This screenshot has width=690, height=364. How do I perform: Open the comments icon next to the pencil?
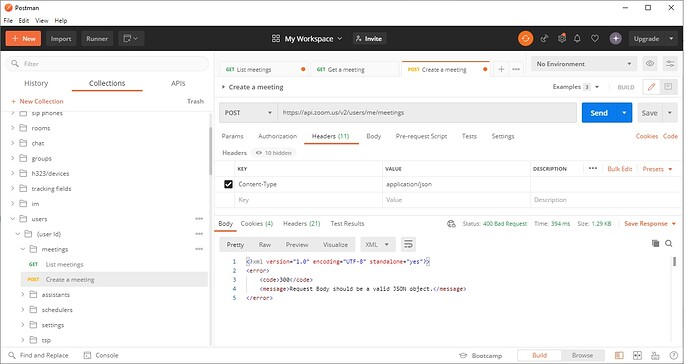click(668, 87)
